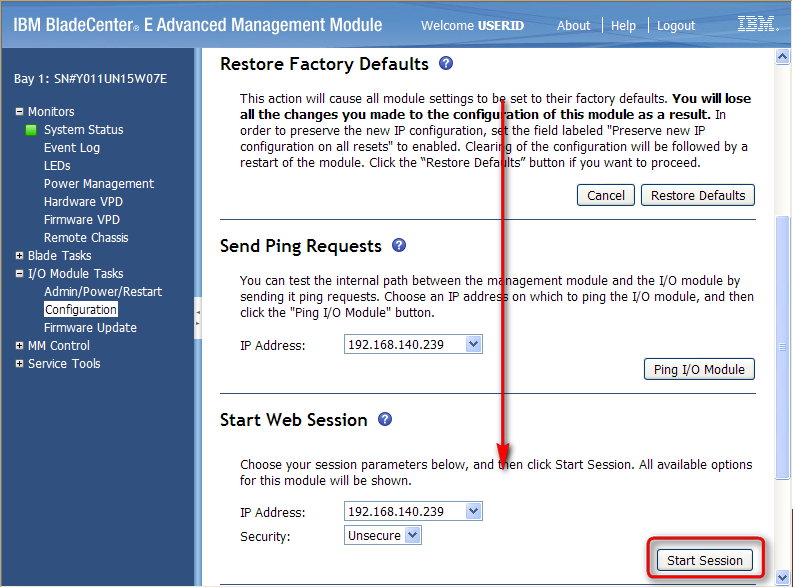Screen dimensions: 793x588
Task: Collapse the navigation pane using splitter handle
Action: tap(198, 318)
